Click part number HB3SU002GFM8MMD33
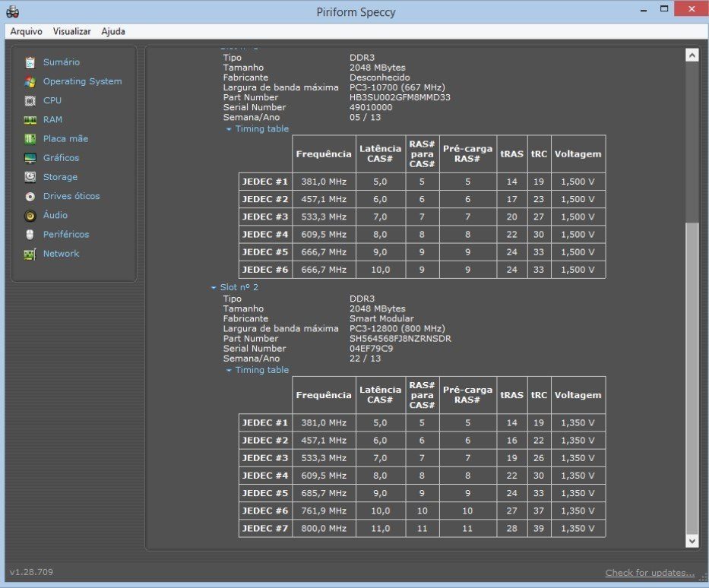 [x=400, y=98]
